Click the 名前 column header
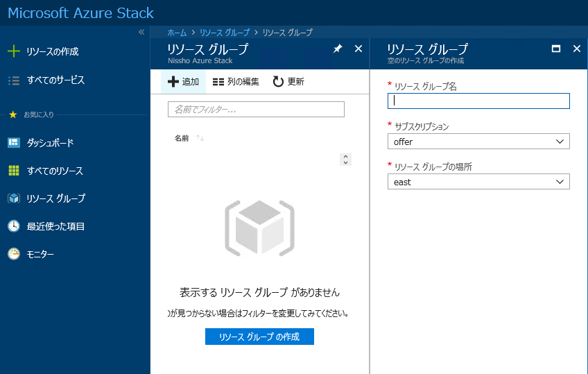The image size is (588, 374). [182, 138]
